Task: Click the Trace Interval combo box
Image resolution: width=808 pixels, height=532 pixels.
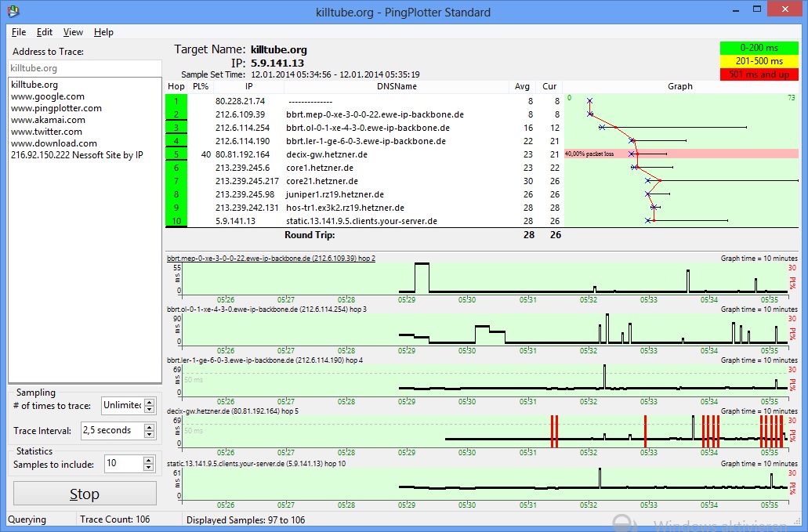Action: coord(112,430)
